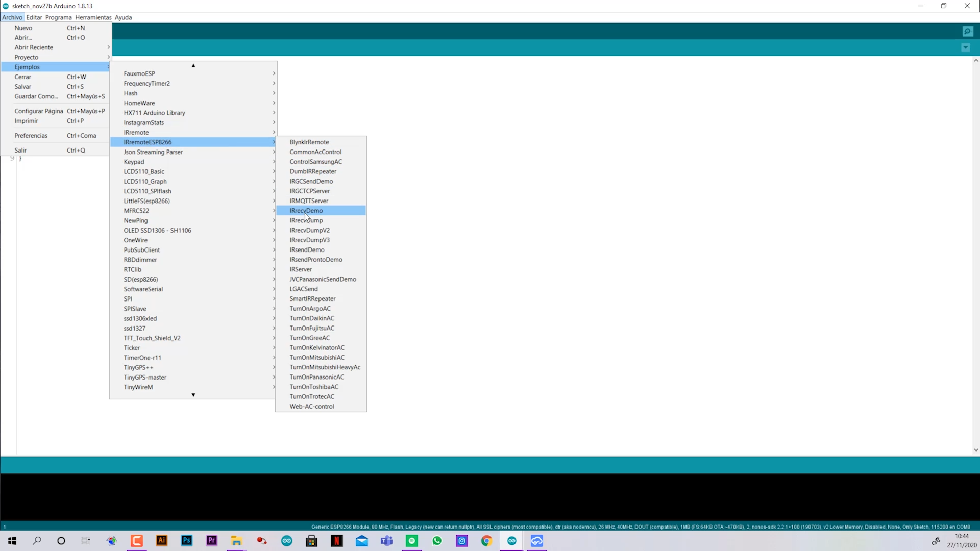
Task: Expand the Ticker examples
Action: click(193, 348)
